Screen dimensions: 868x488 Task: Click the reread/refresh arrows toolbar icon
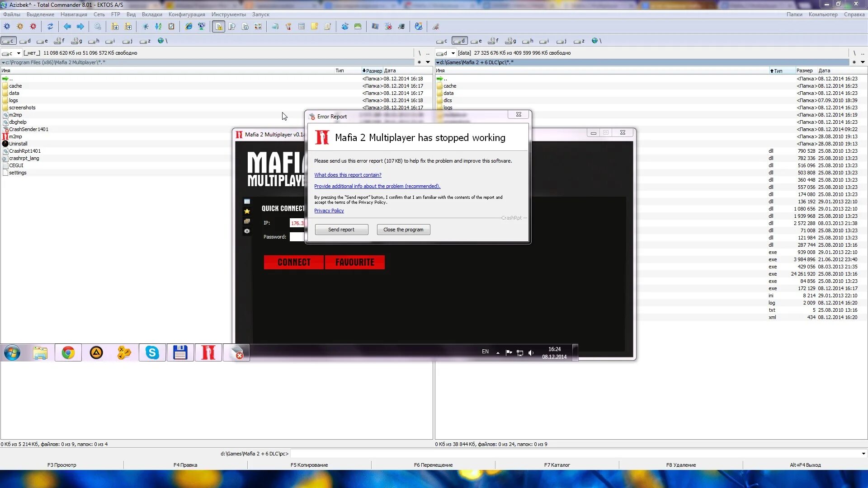click(x=50, y=27)
